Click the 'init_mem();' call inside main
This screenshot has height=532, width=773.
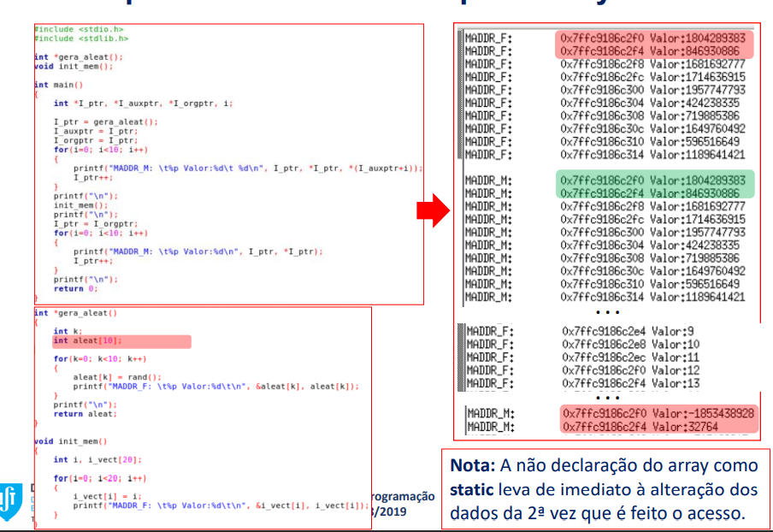coord(81,205)
